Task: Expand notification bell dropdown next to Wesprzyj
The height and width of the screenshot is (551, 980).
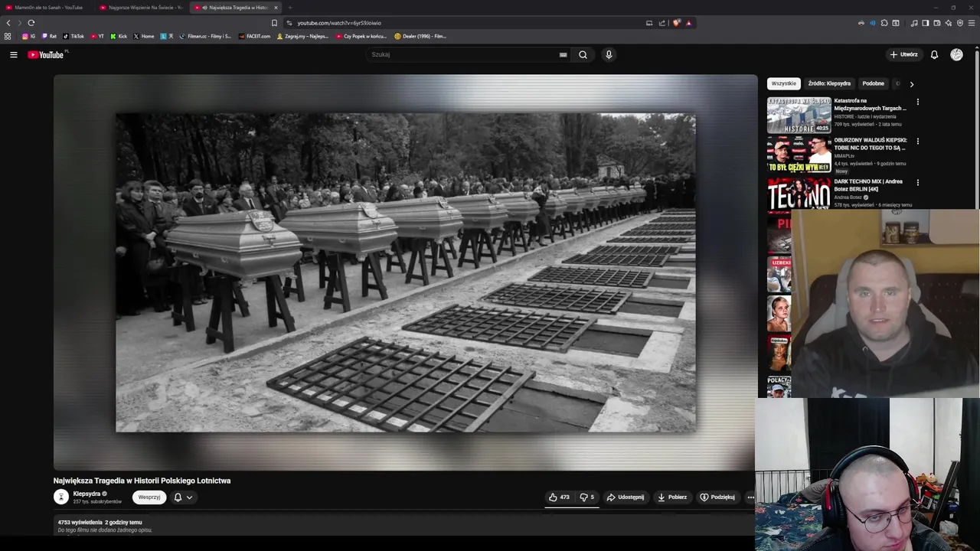Action: pos(183,497)
